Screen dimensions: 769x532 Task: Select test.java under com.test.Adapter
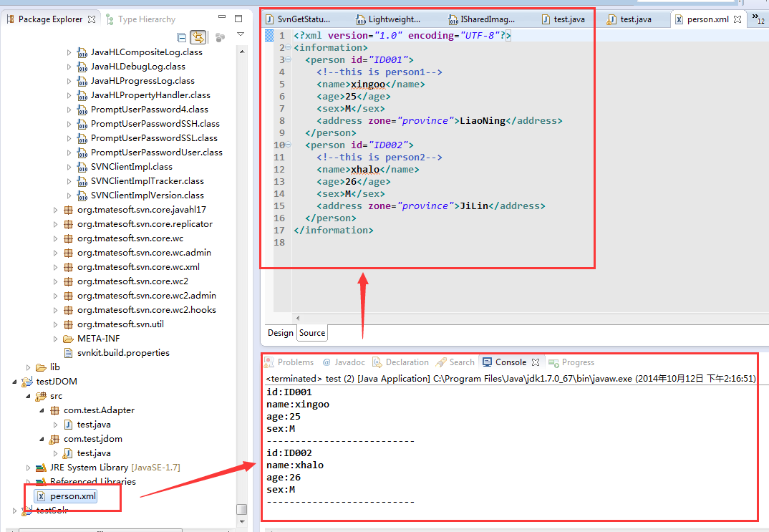94,425
